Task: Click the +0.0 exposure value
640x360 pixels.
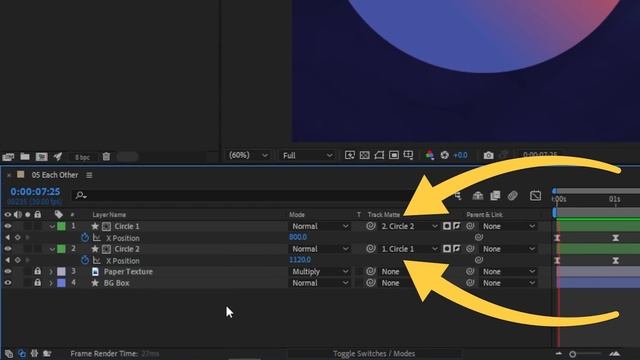Action: [x=460, y=155]
